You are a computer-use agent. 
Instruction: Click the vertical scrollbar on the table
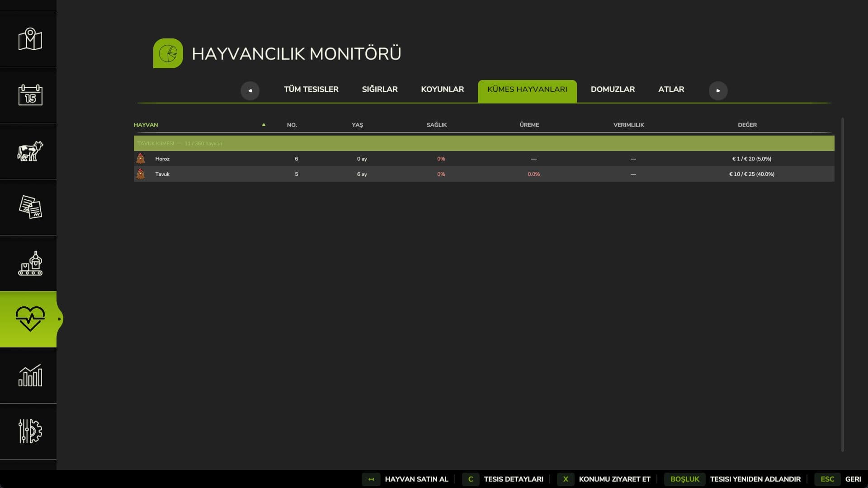point(842,285)
